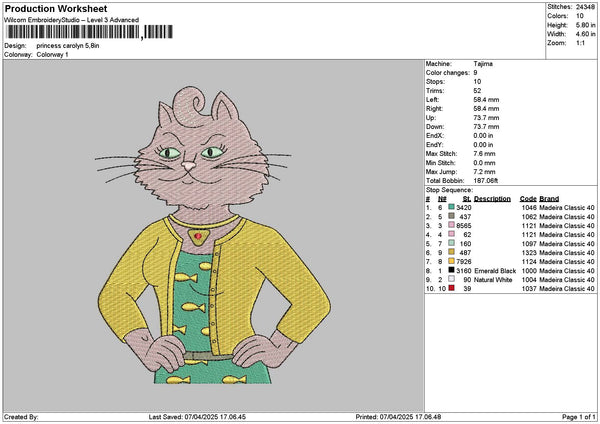Click thread code '1097' in stop row 5

pyautogui.click(x=529, y=244)
